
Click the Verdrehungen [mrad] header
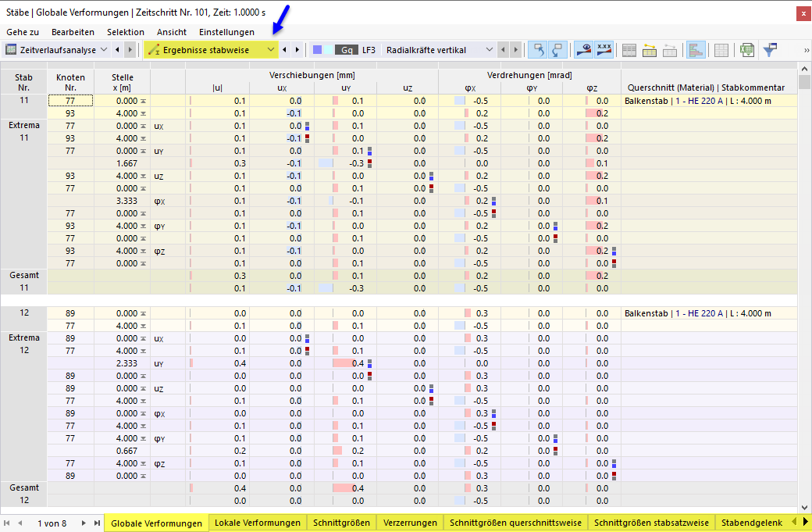529,75
